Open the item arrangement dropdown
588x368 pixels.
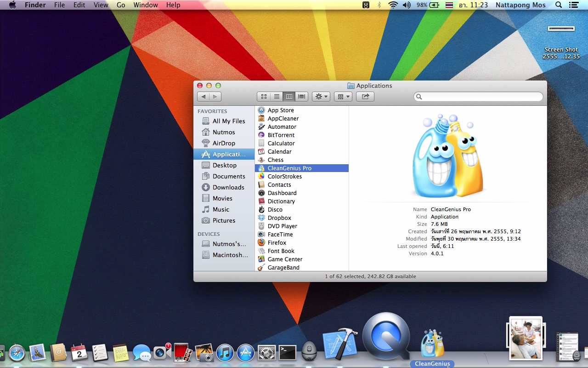pyautogui.click(x=343, y=97)
